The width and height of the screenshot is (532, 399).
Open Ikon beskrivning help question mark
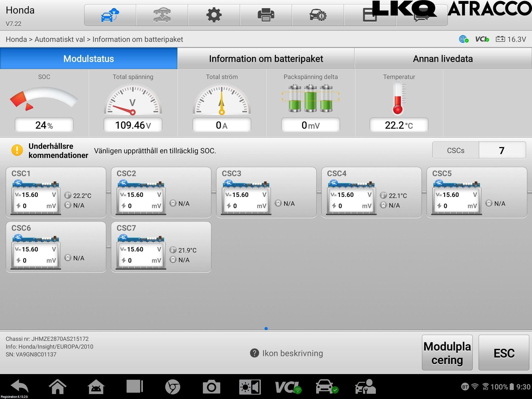point(254,353)
